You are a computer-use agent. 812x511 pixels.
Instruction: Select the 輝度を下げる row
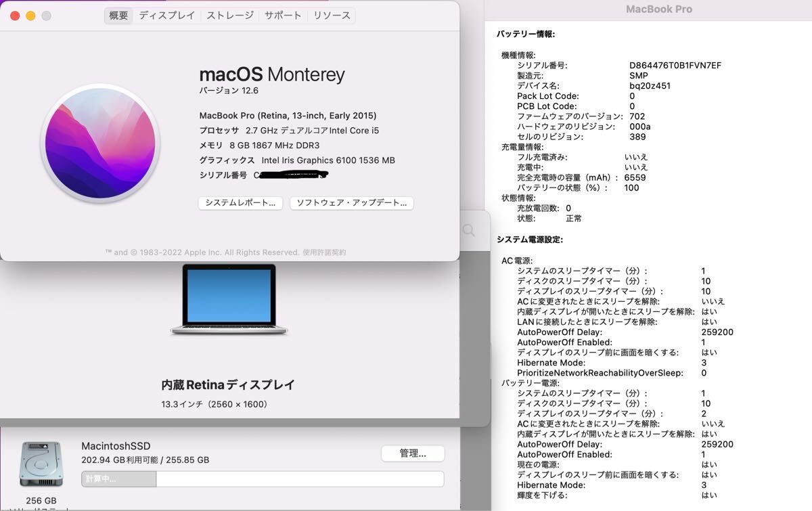coord(617,495)
